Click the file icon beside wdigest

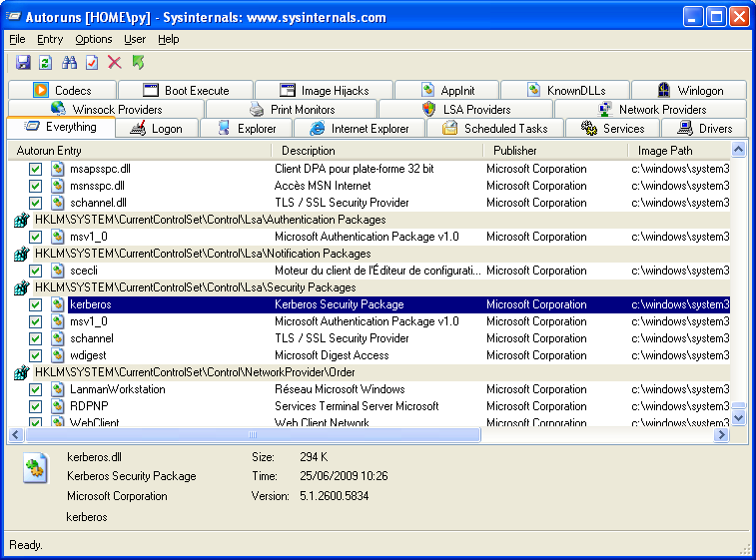tap(58, 355)
